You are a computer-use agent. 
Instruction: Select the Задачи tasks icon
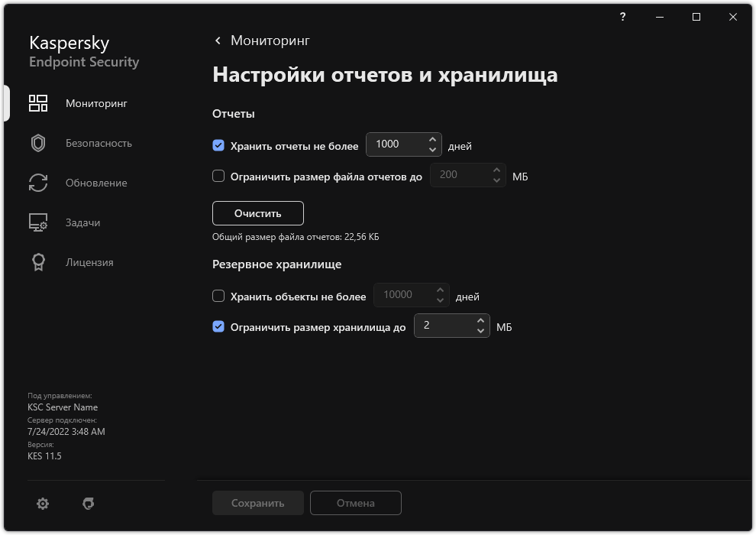coord(37,222)
